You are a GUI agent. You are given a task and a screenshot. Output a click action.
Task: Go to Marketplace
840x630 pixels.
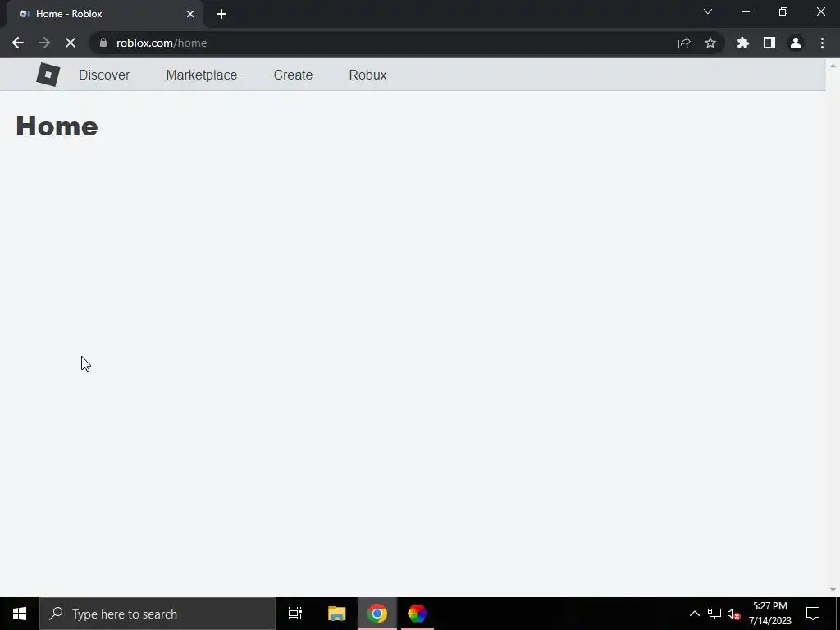pos(202,75)
